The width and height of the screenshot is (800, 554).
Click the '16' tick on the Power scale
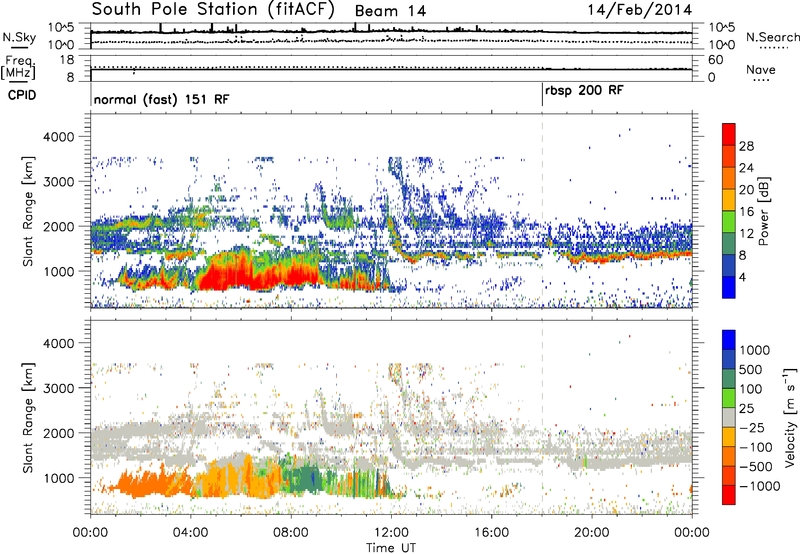click(x=746, y=212)
